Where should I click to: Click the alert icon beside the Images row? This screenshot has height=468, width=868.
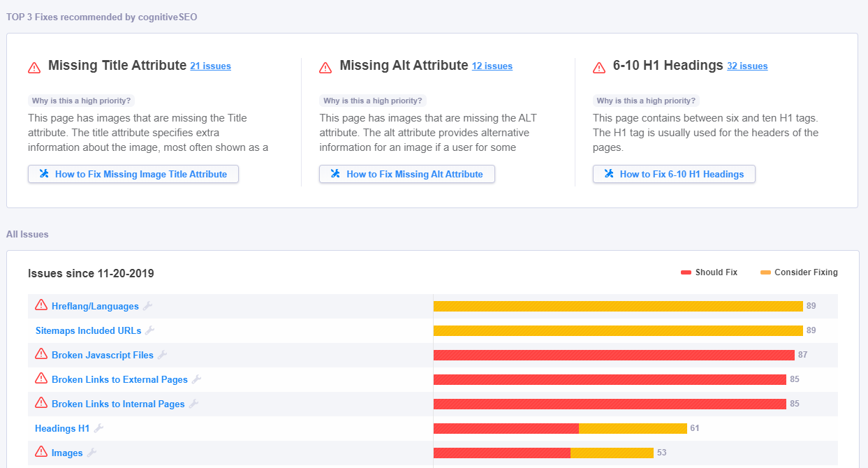pyautogui.click(x=41, y=452)
